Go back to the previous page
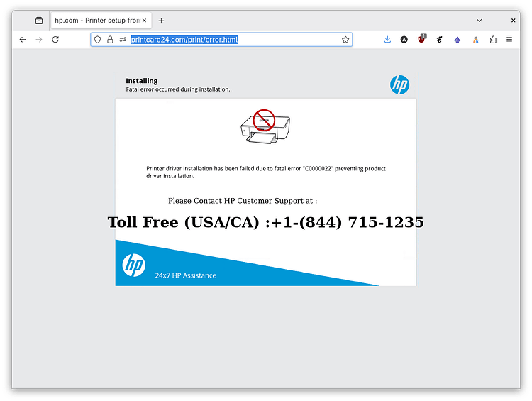This screenshot has height=401, width=532. pos(23,40)
